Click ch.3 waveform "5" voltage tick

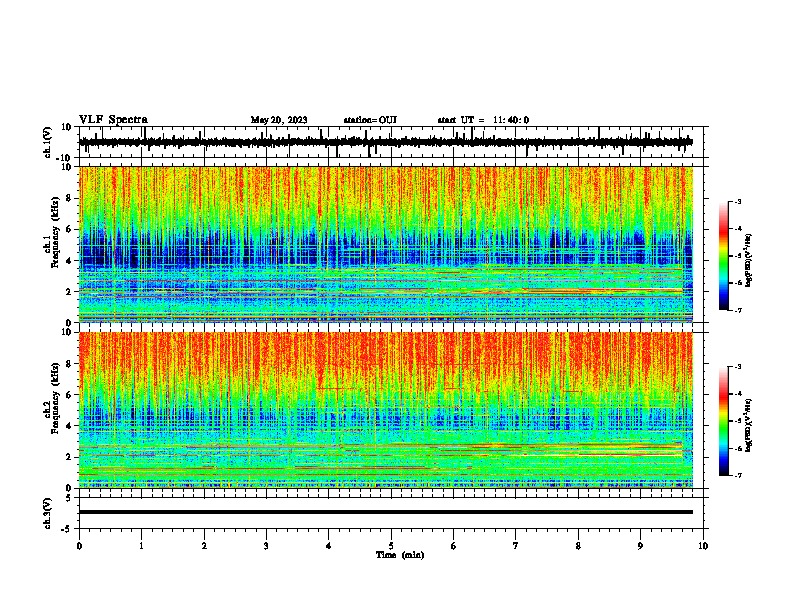[69, 497]
